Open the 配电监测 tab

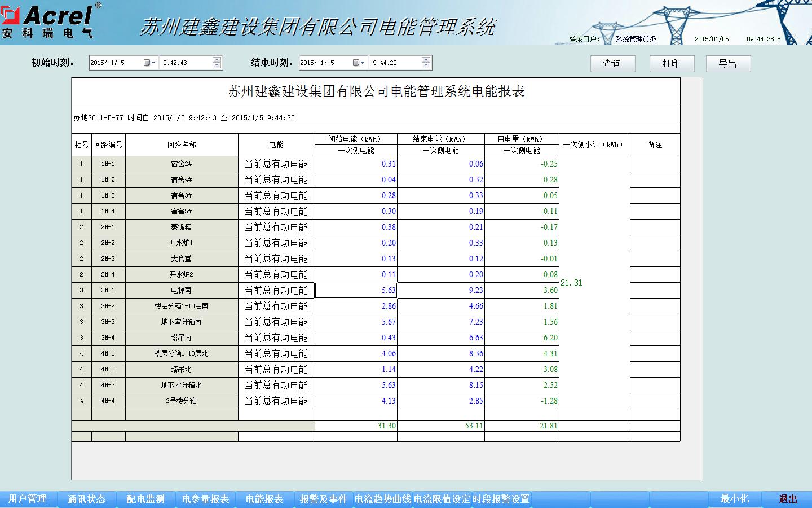point(145,499)
